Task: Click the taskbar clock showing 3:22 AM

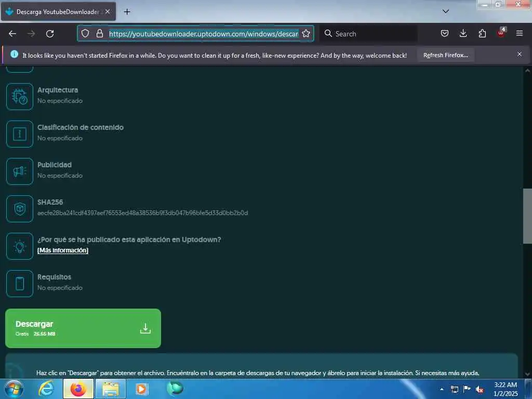Action: [x=506, y=389]
